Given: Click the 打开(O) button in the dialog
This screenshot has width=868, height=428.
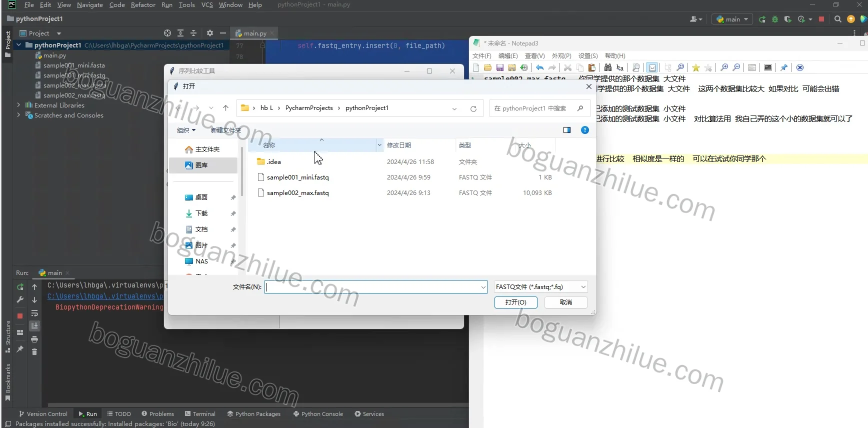Looking at the screenshot, I should (x=515, y=302).
